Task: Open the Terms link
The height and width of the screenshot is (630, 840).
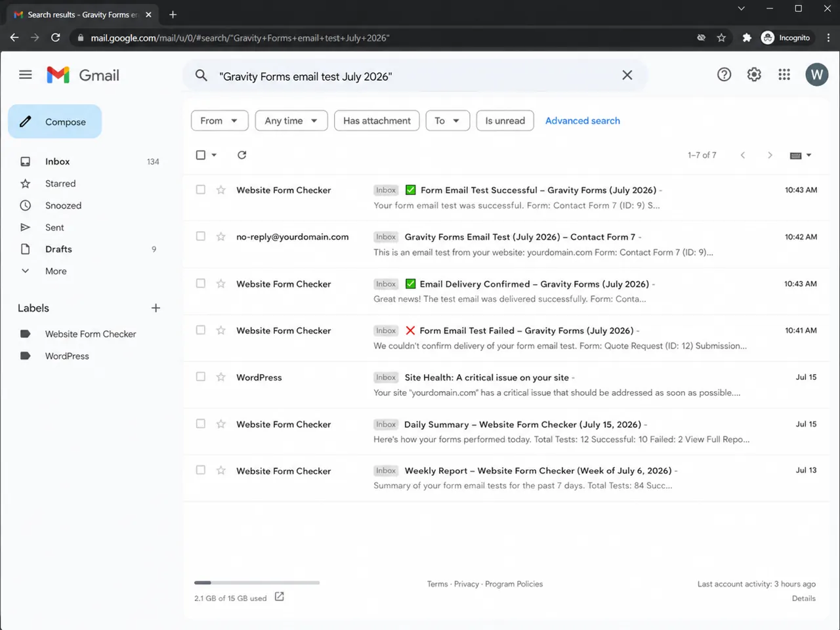Action: coord(437,584)
